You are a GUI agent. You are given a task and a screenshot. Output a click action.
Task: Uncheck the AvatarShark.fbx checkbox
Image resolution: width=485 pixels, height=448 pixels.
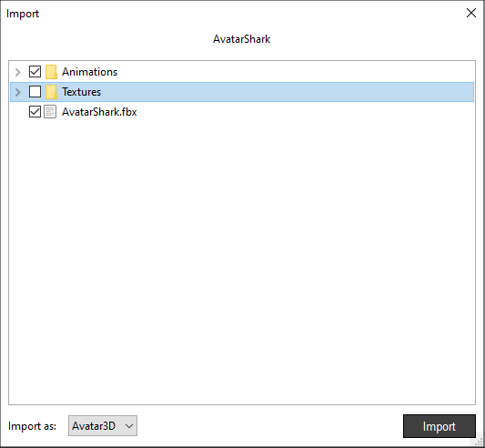(35, 112)
